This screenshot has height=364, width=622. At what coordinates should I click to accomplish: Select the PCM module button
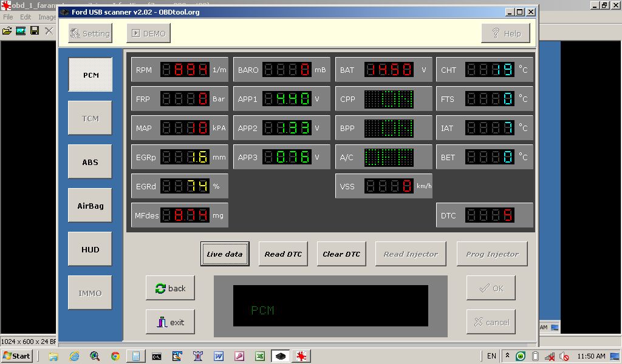click(x=90, y=75)
